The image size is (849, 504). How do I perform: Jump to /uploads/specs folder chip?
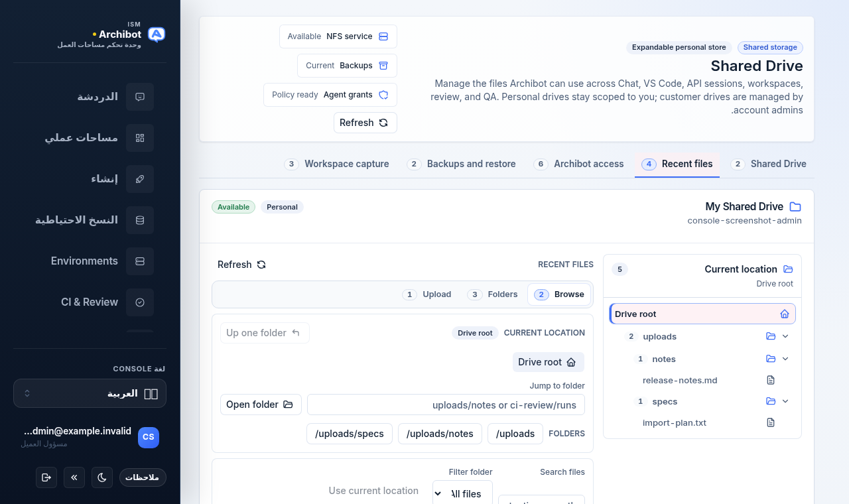coord(350,434)
